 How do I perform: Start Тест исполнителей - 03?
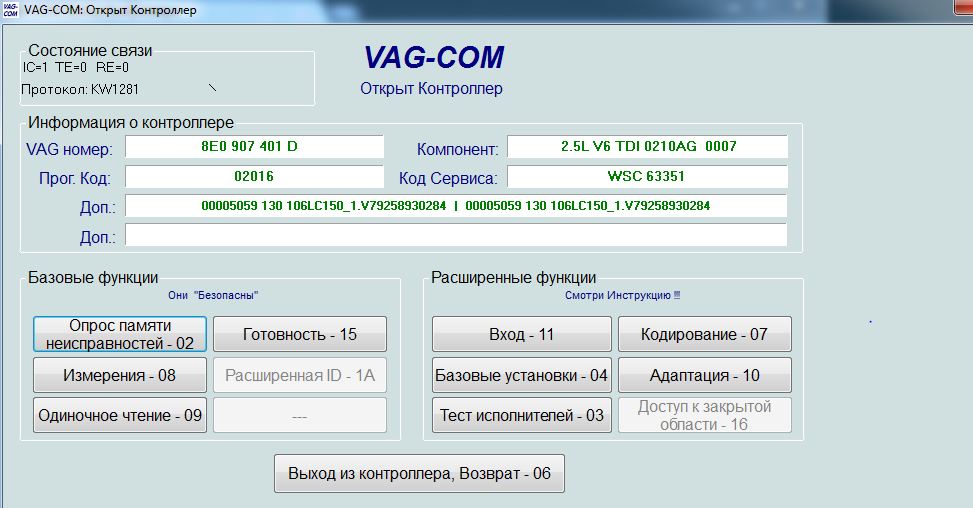(x=521, y=415)
